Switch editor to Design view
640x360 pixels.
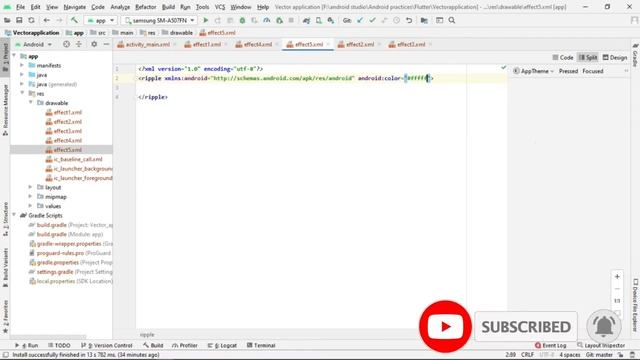point(615,58)
